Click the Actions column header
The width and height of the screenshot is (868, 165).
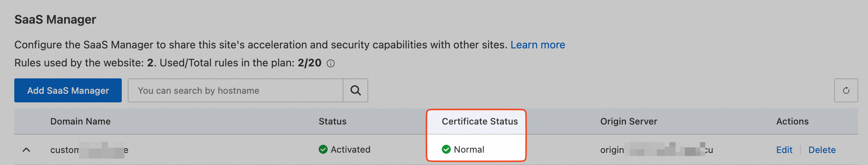(792, 121)
